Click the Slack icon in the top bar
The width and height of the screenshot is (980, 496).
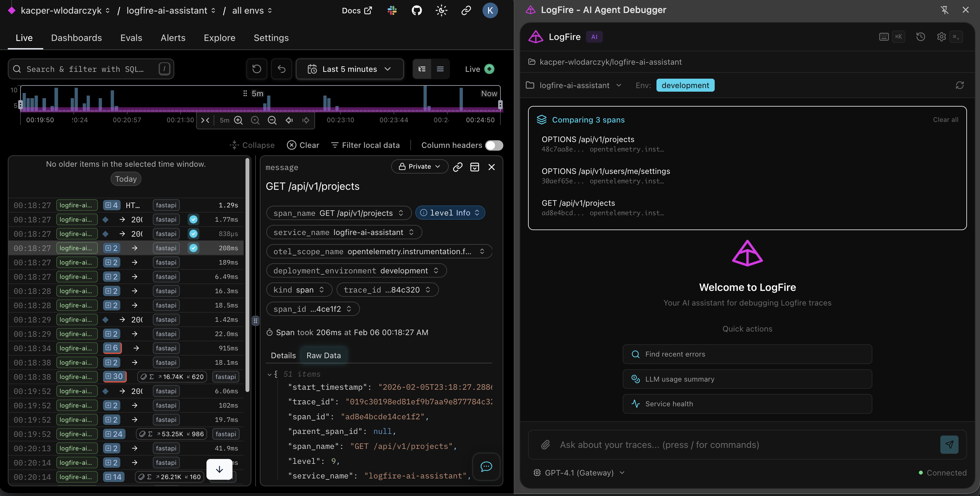(391, 10)
